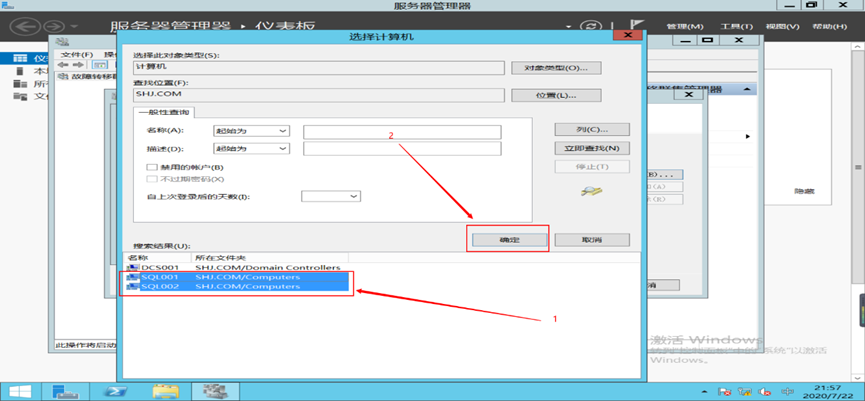Click 取消 in the select computer dialog

point(592,240)
